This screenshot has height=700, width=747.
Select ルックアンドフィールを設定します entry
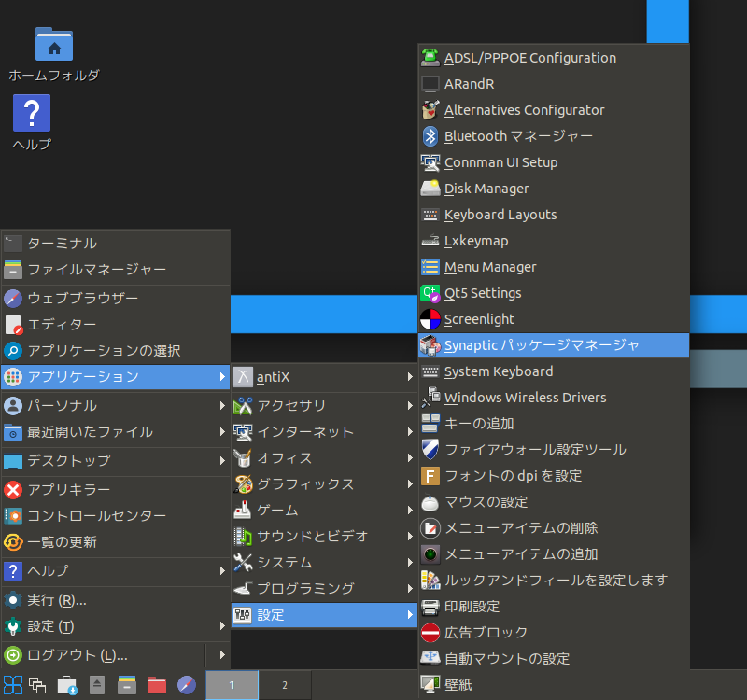click(x=554, y=580)
